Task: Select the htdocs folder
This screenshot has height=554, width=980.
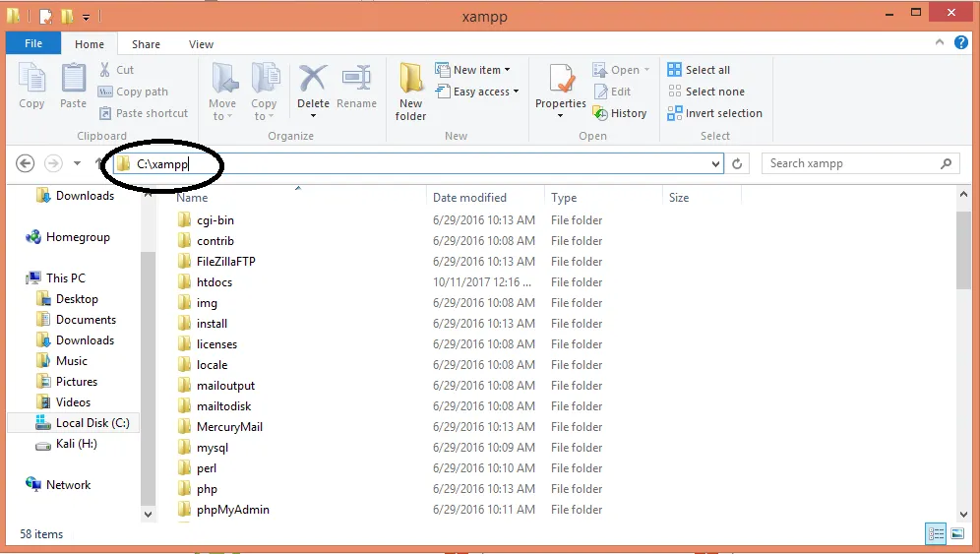Action: (x=205, y=282)
